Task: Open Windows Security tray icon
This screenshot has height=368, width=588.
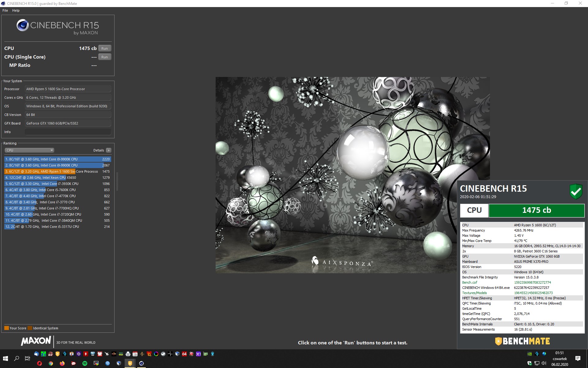Action: pos(530,363)
